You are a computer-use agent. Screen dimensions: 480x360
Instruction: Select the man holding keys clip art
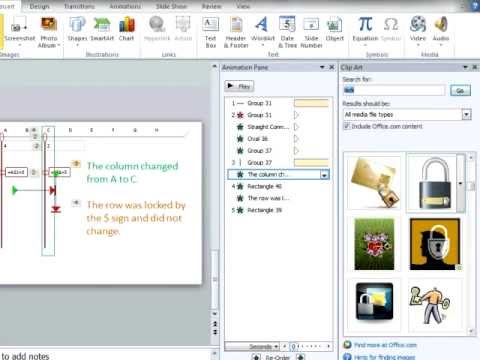[x=430, y=305]
